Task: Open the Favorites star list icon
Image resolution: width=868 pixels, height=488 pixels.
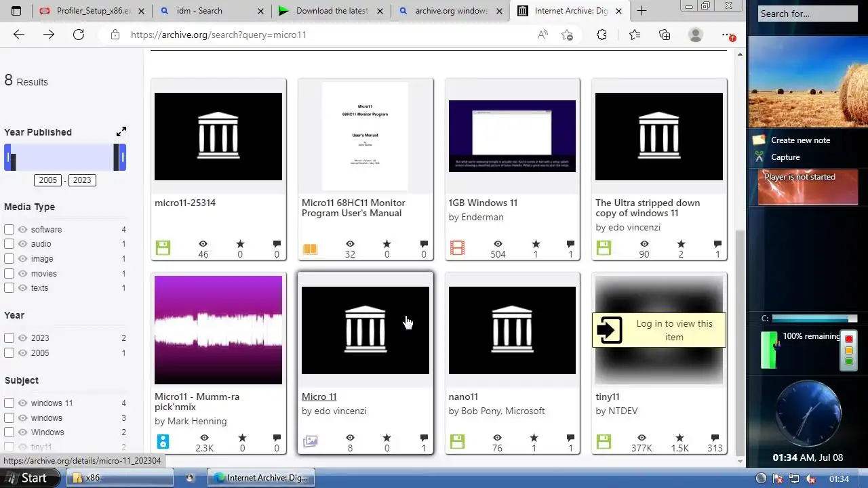Action: [634, 35]
